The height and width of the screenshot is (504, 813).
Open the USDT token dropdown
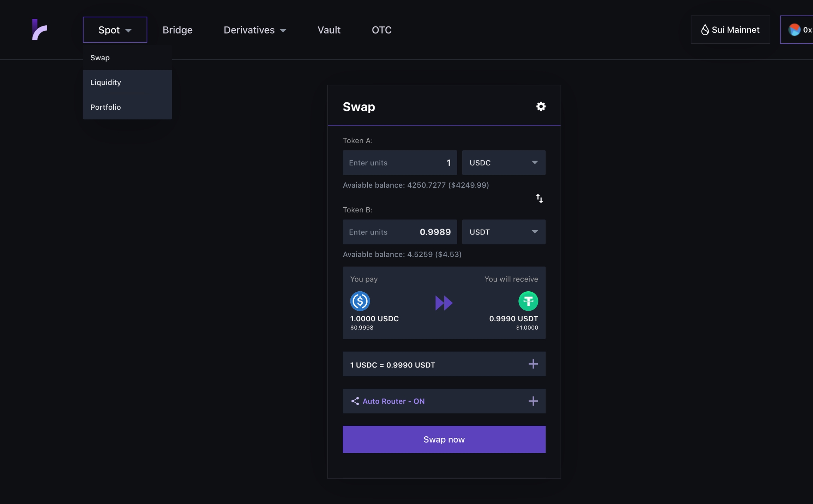coord(504,232)
